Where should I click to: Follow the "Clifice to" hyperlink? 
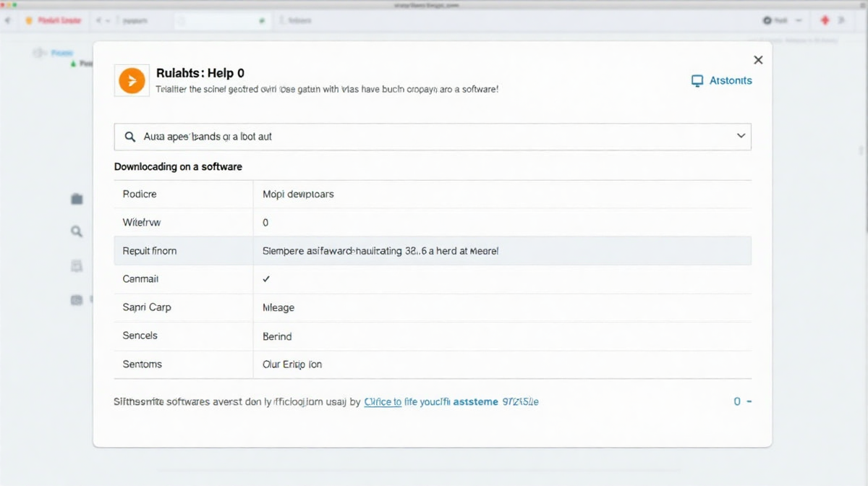click(x=383, y=401)
